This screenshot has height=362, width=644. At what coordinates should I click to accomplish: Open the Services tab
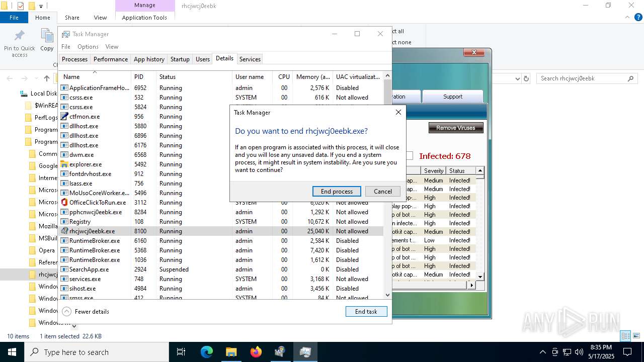click(x=250, y=59)
